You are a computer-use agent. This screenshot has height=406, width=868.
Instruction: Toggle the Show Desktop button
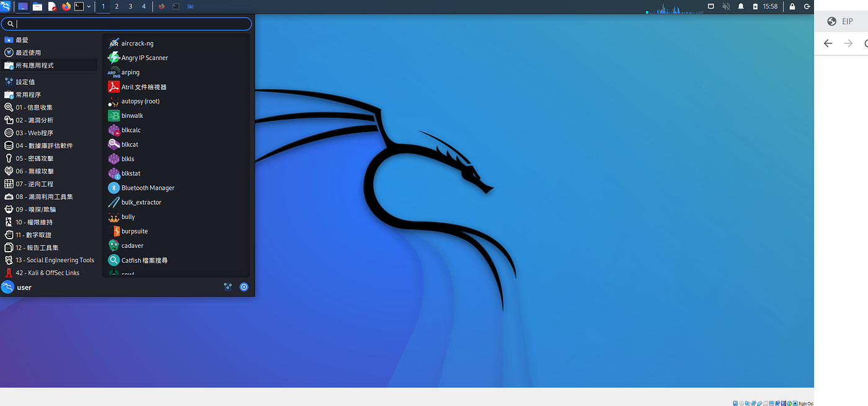[711, 6]
